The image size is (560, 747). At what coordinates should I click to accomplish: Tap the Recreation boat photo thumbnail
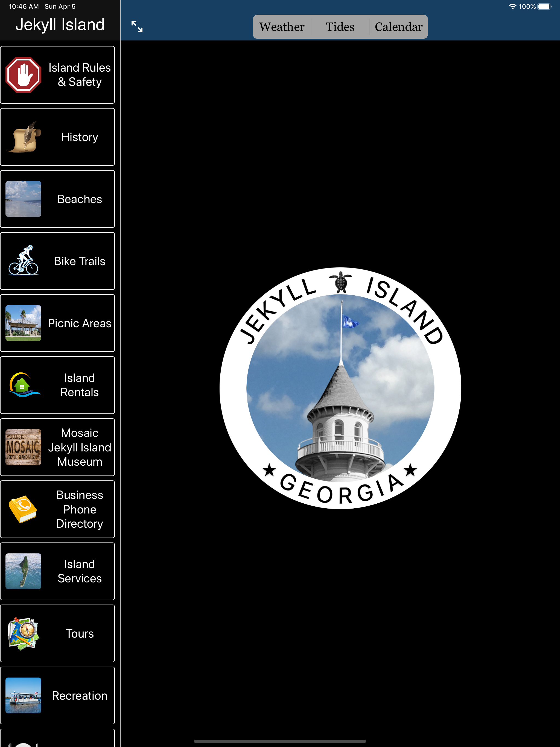pyautogui.click(x=23, y=695)
